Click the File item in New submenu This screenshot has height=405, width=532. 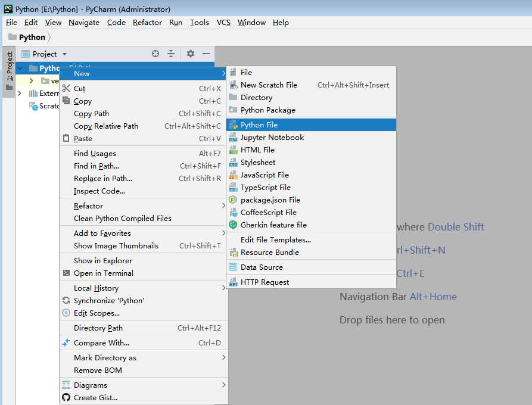pos(311,72)
